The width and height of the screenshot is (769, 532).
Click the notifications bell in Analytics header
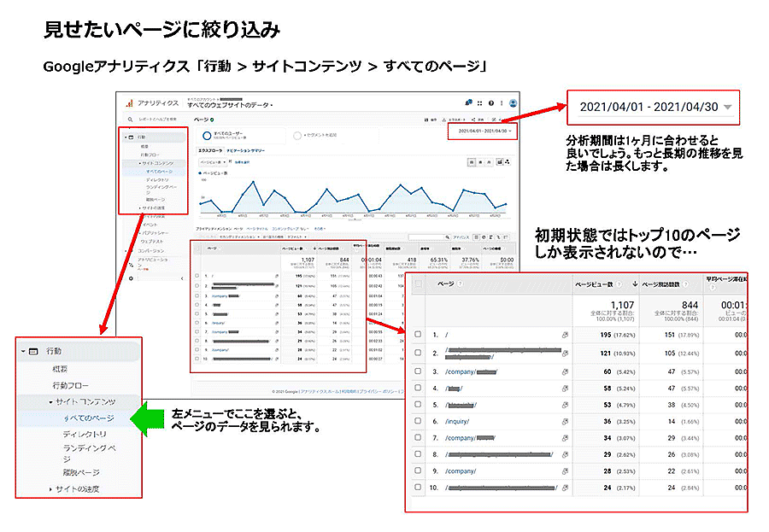click(x=468, y=102)
